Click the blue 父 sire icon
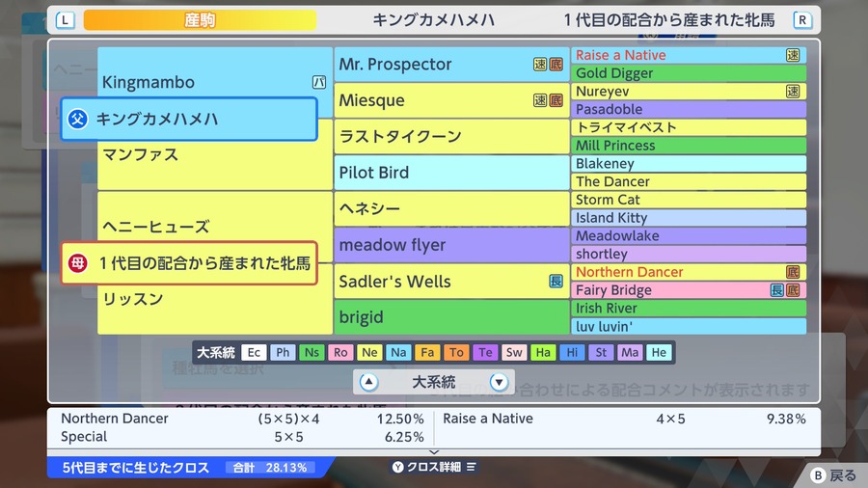 pyautogui.click(x=77, y=119)
